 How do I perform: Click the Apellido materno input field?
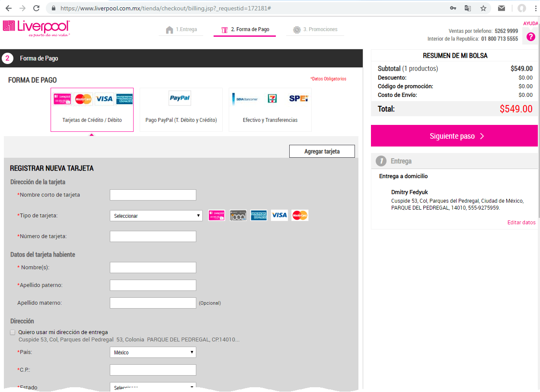[153, 303]
